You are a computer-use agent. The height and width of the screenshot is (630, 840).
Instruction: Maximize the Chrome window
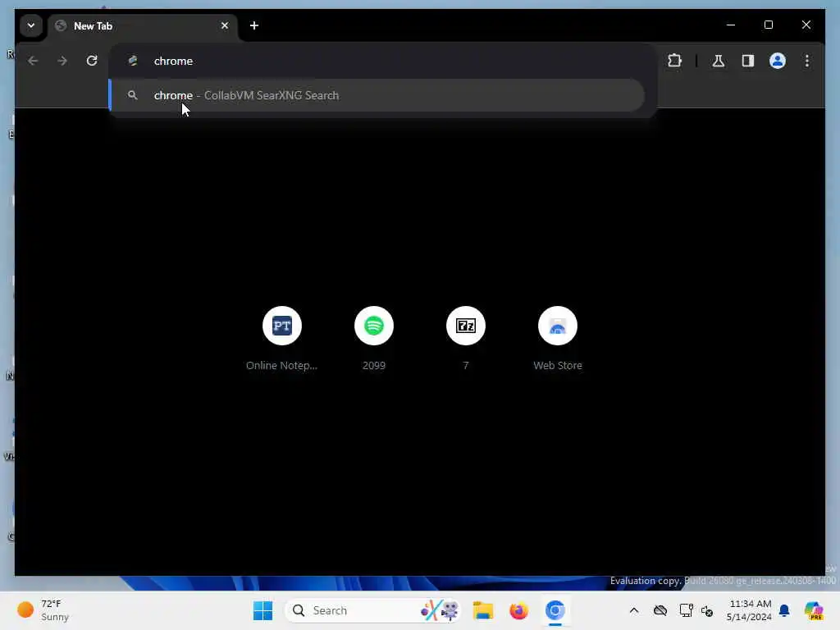(x=768, y=25)
